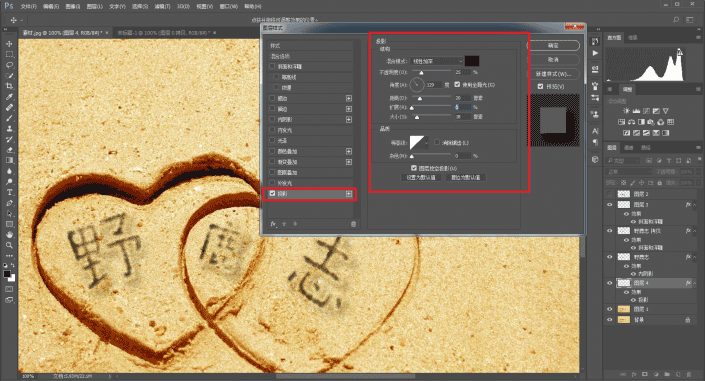Open the Paragraph panel icon
The height and width of the screenshot is (381, 705).
595,142
